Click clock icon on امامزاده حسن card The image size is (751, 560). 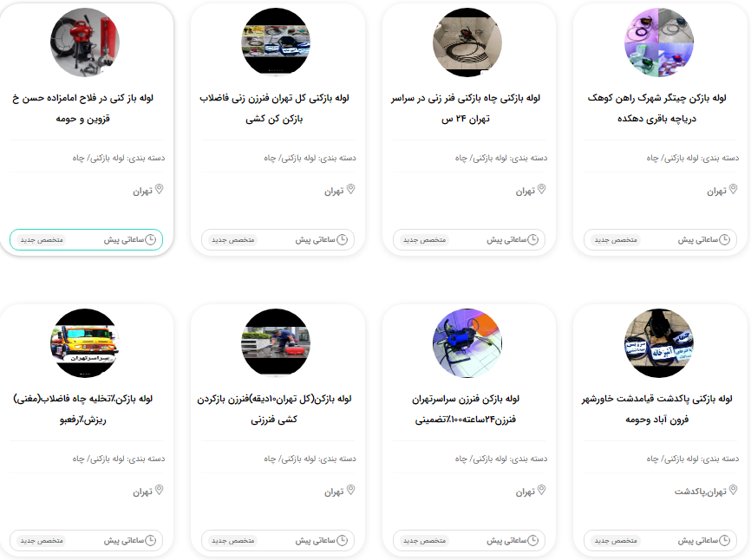click(150, 239)
